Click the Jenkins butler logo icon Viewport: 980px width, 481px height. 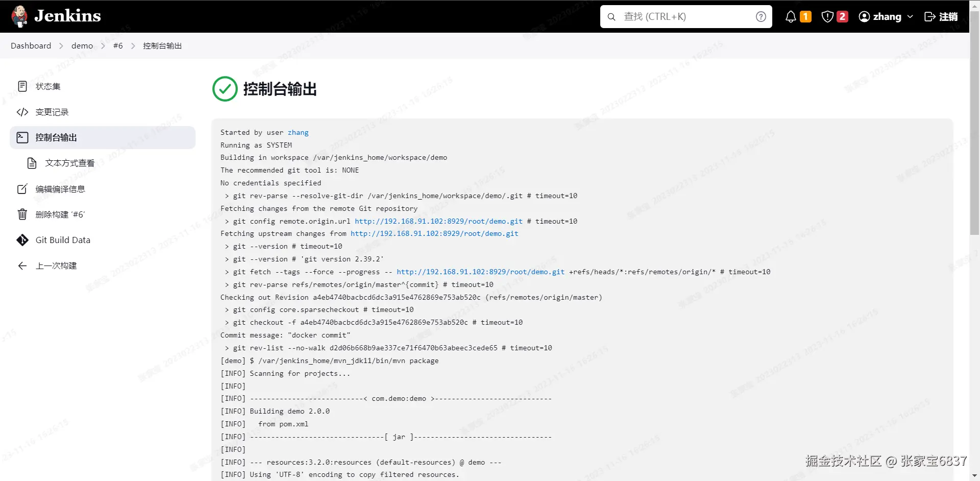(x=19, y=16)
